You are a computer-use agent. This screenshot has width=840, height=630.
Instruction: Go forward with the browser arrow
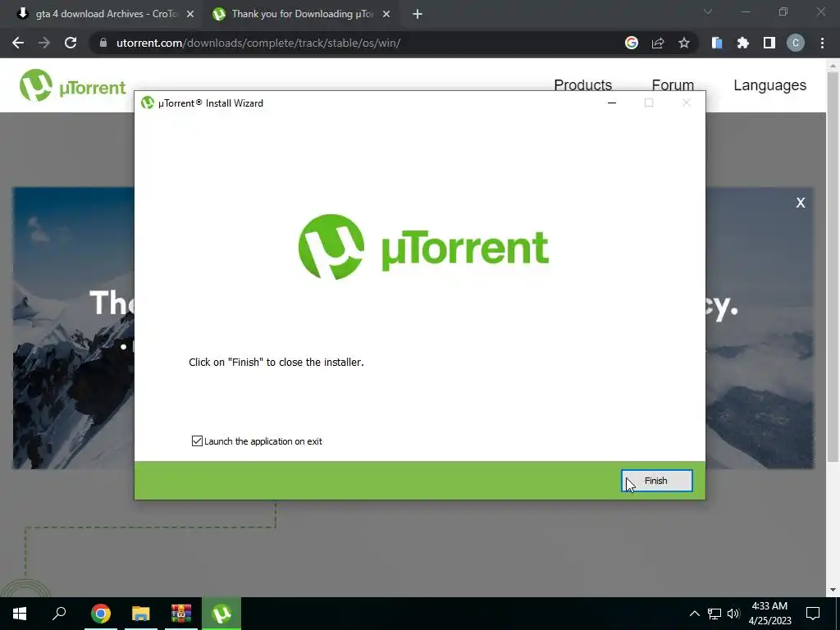tap(44, 43)
